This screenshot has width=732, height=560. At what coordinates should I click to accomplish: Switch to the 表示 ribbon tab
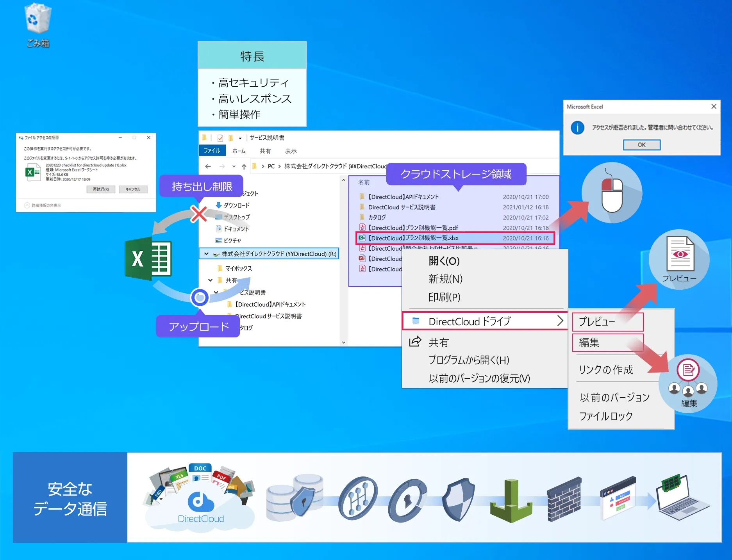[291, 151]
